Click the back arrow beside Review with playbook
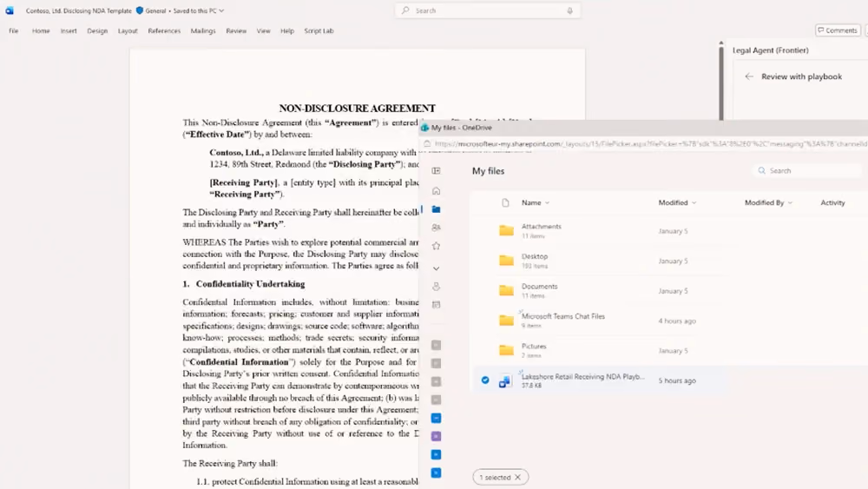 [749, 76]
